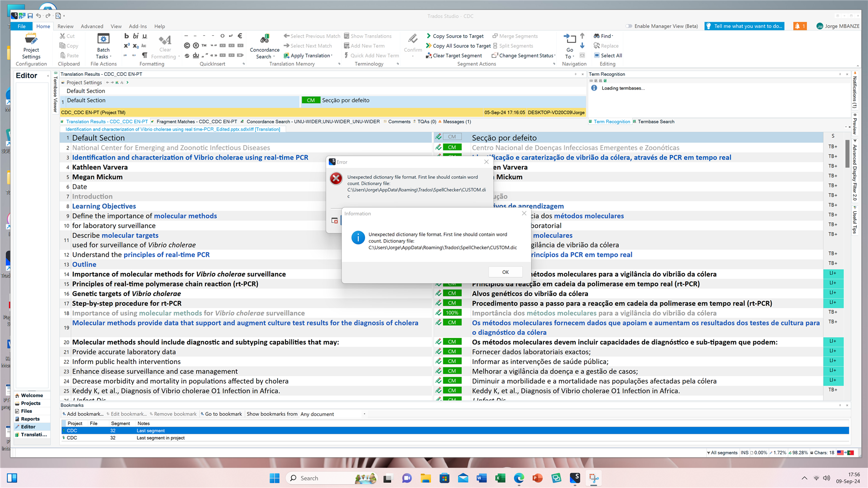This screenshot has height=488, width=868.
Task: Click Add bookmark in Bookmarks panel
Action: 83,414
